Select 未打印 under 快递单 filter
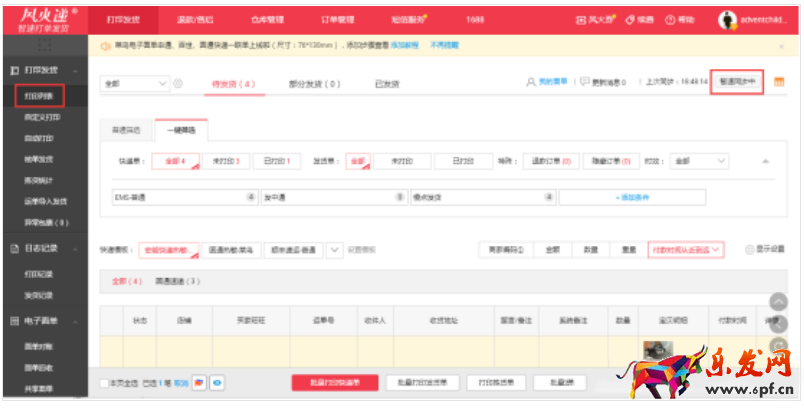This screenshot has width=804, height=410. (x=231, y=161)
